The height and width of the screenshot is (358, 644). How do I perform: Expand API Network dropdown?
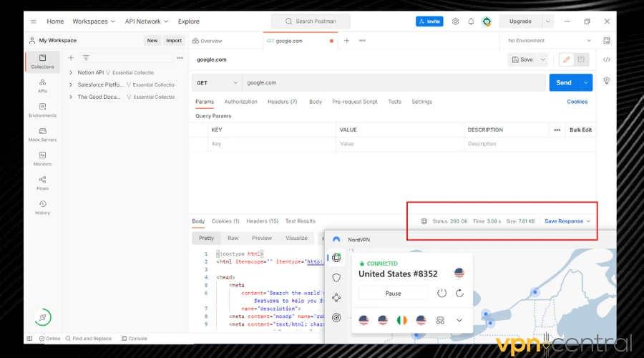coord(147,21)
